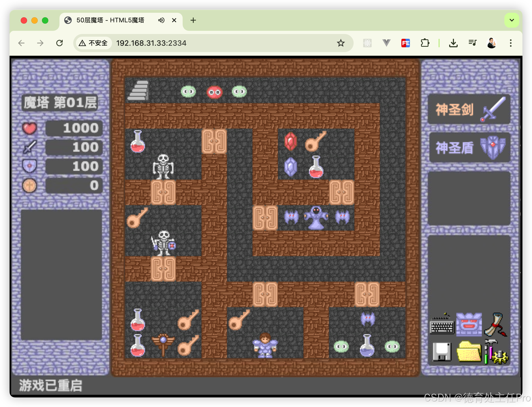This screenshot has width=532, height=407.
Task: Open the browser extensions puzzle icon
Action: [x=425, y=43]
